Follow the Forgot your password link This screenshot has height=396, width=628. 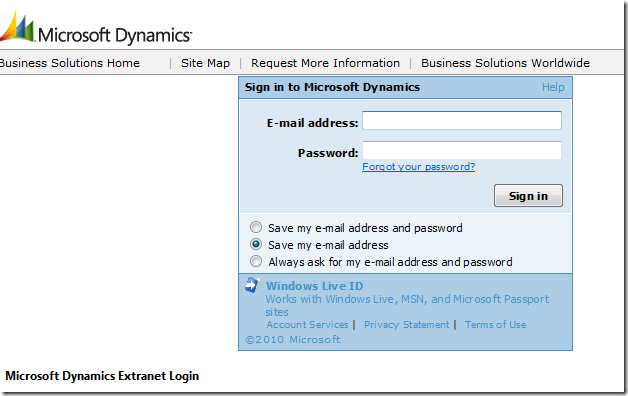click(x=419, y=167)
